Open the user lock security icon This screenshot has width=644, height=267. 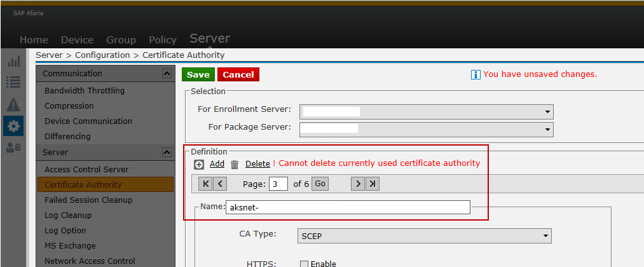[x=13, y=147]
